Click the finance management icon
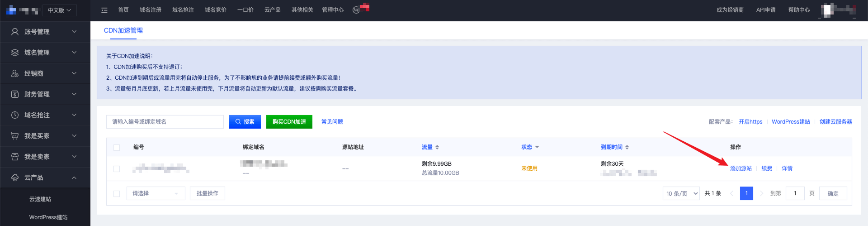 pos(15,94)
